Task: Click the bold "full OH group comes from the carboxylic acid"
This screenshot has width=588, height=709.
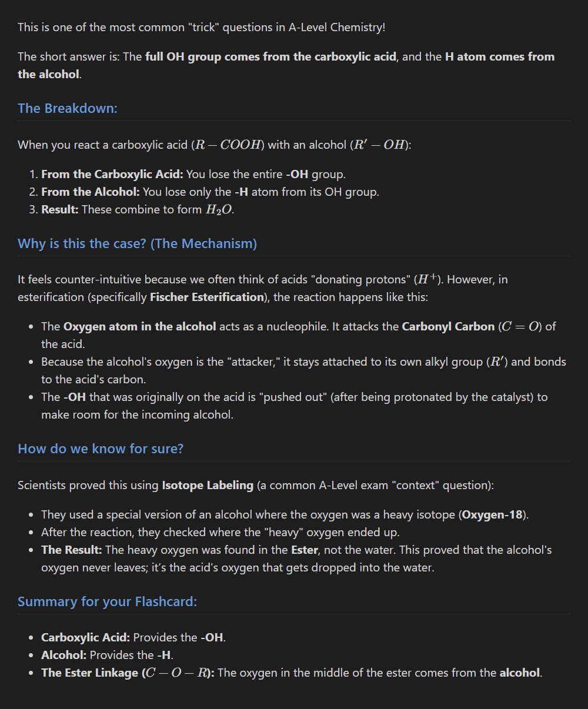Action: point(270,57)
